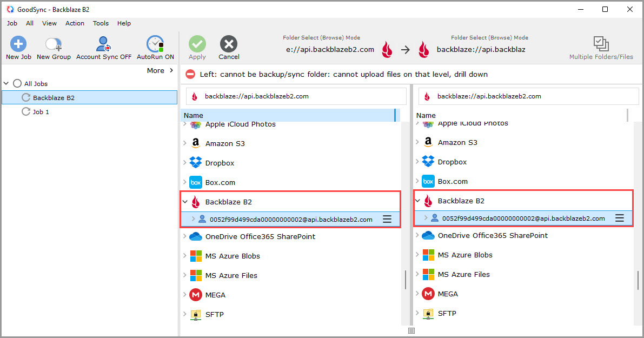Image resolution: width=644 pixels, height=338 pixels.
Task: Click MEGA icon in right panel
Action: [428, 294]
